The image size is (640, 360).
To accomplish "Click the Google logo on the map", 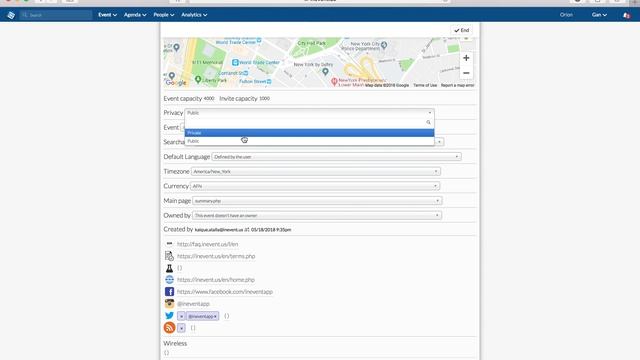I will click(176, 83).
